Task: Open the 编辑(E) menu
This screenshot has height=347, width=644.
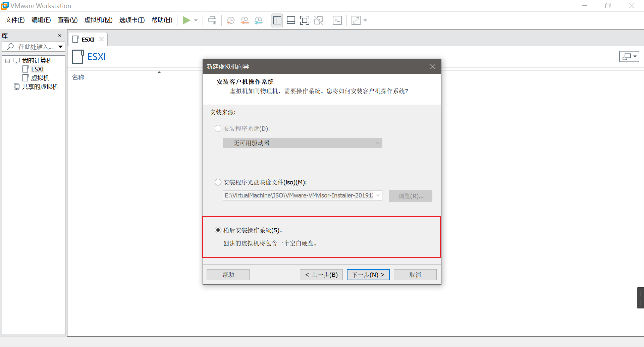Action: pos(41,20)
